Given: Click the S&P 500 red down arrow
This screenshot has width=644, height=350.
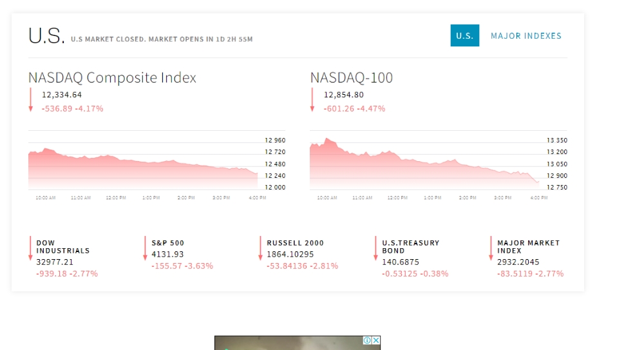Looking at the screenshot, I should [x=145, y=248].
